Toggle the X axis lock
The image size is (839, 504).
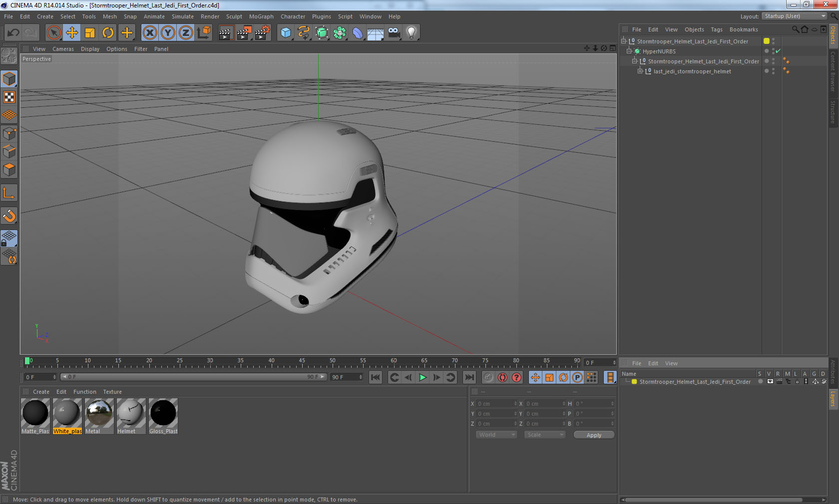(x=150, y=33)
